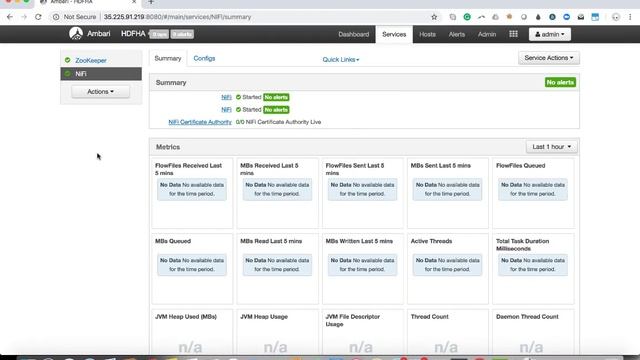Viewport: 640px width, 360px height.
Task: Open the Chrome three-dot menu
Action: (x=630, y=17)
